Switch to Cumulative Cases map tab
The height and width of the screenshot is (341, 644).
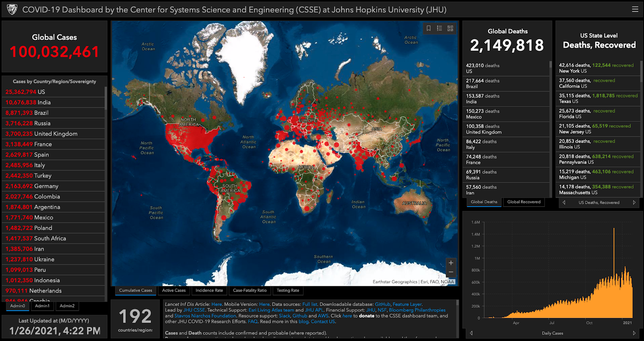coord(136,290)
